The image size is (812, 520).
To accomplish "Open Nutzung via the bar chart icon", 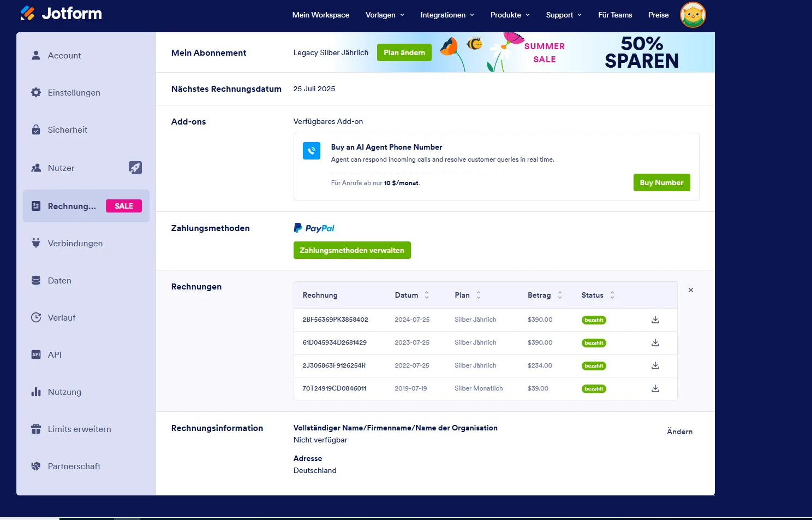I will [36, 392].
